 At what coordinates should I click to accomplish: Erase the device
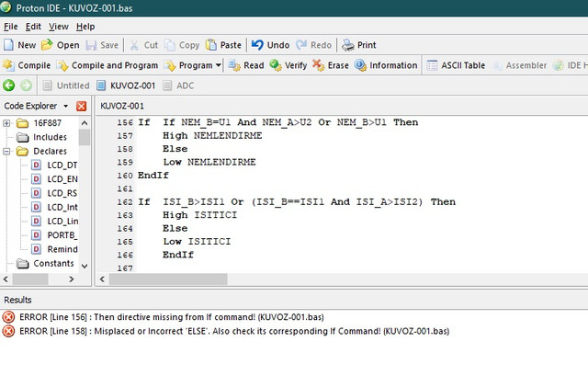tap(331, 65)
